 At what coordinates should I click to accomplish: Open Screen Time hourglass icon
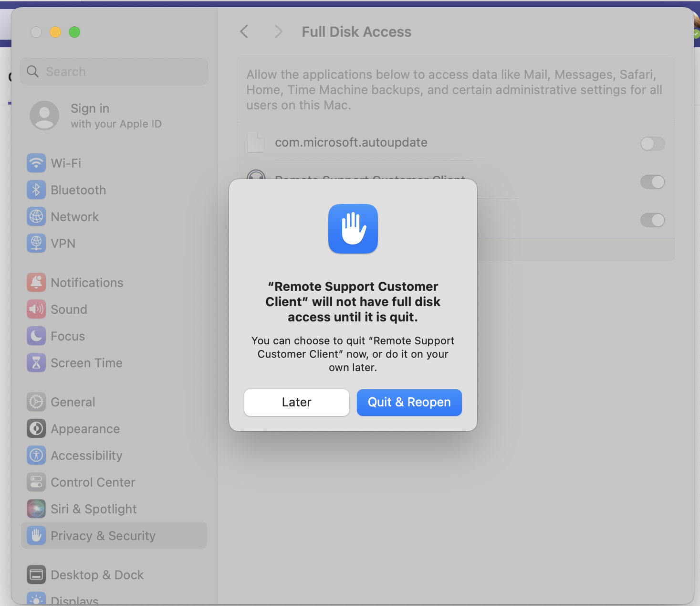[x=36, y=363]
